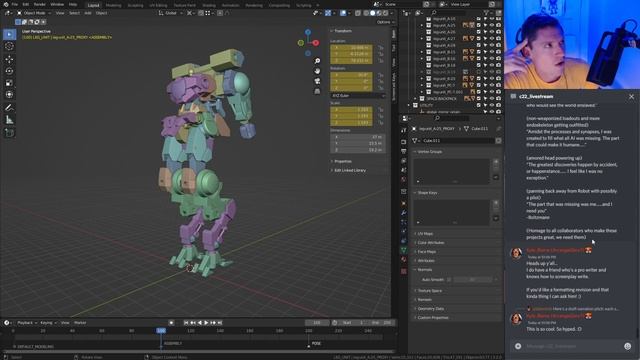Open Global transform orientation dropdown

tap(171, 13)
